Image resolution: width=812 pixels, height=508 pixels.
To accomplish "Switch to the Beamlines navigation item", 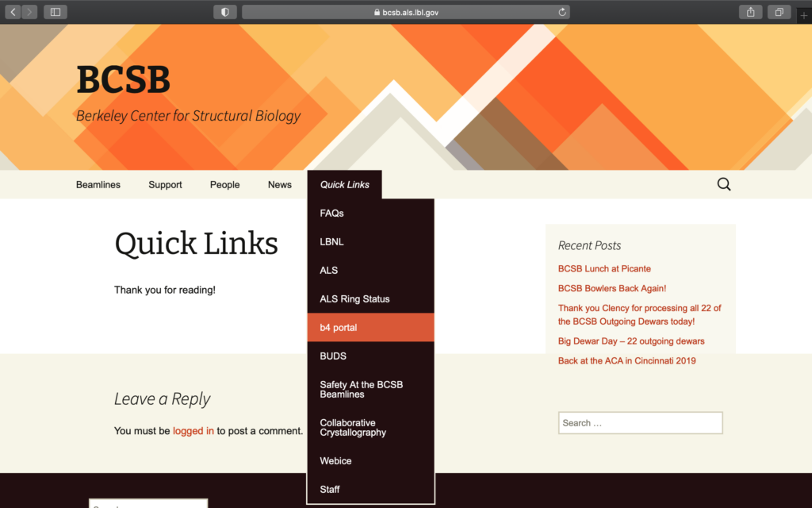I will point(98,184).
